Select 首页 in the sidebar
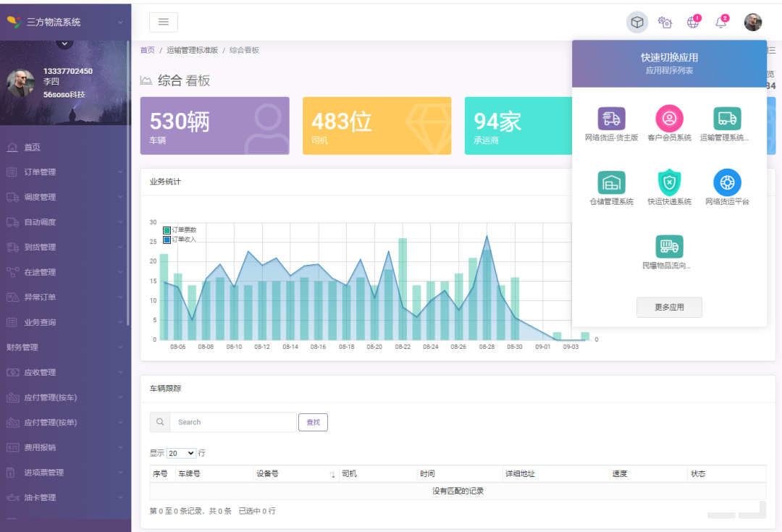The image size is (782, 532). [x=33, y=147]
